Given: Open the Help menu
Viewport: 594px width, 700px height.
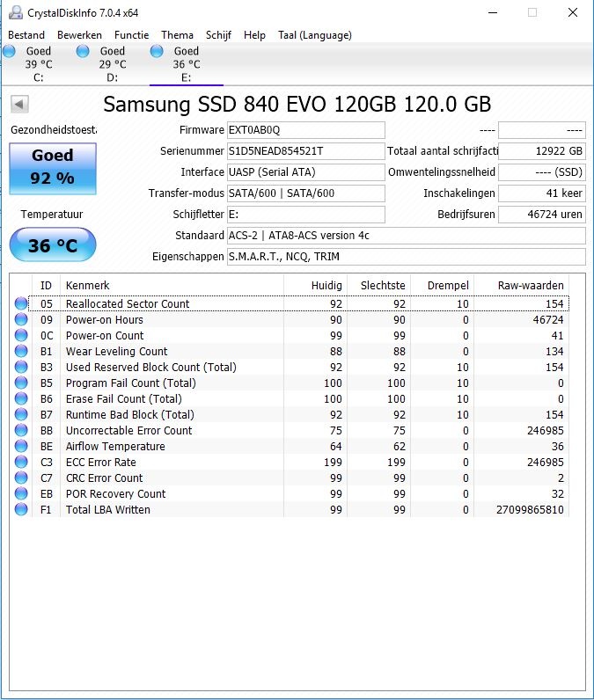Looking at the screenshot, I should click(254, 35).
